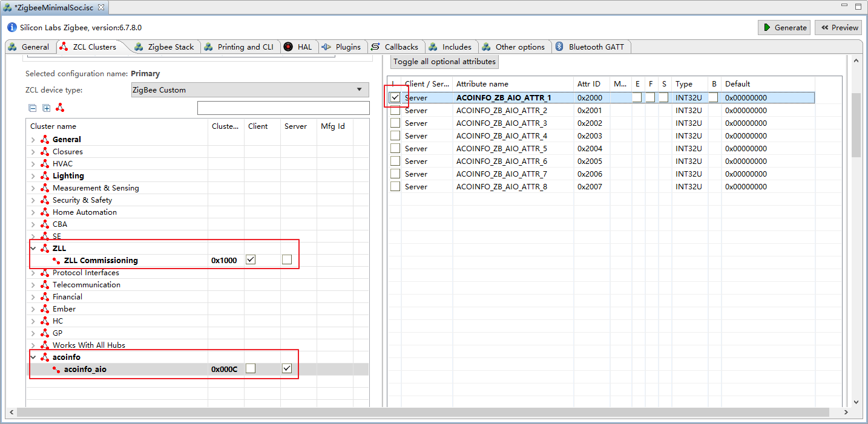Expand the Lighting cluster group
Screen dimensions: 868x424
[x=33, y=176]
